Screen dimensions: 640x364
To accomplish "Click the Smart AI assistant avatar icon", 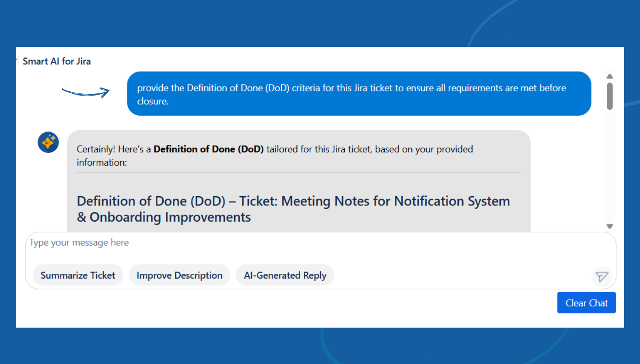I will [48, 142].
